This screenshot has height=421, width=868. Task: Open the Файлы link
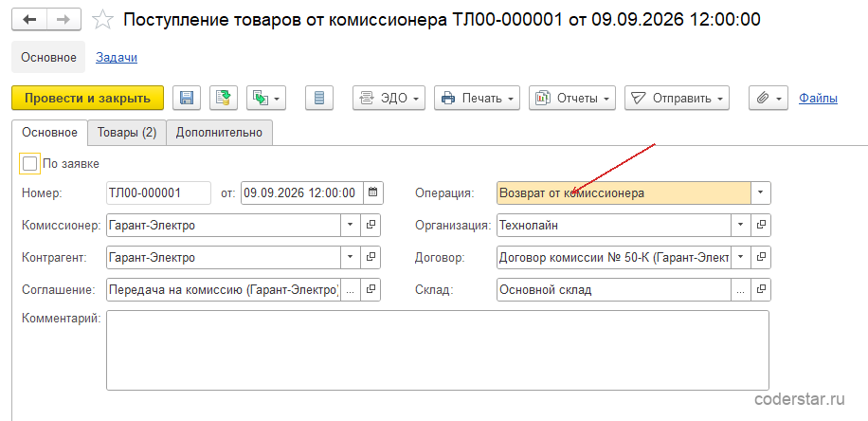pyautogui.click(x=818, y=99)
